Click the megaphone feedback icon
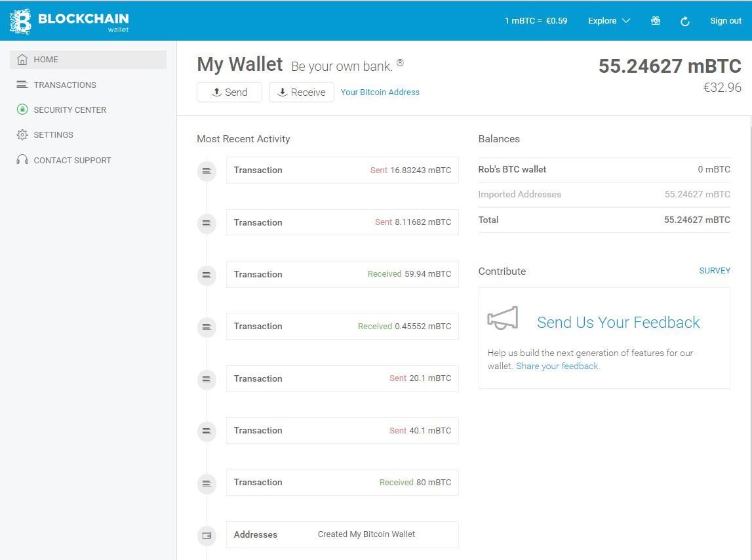The width and height of the screenshot is (752, 560). click(x=503, y=318)
